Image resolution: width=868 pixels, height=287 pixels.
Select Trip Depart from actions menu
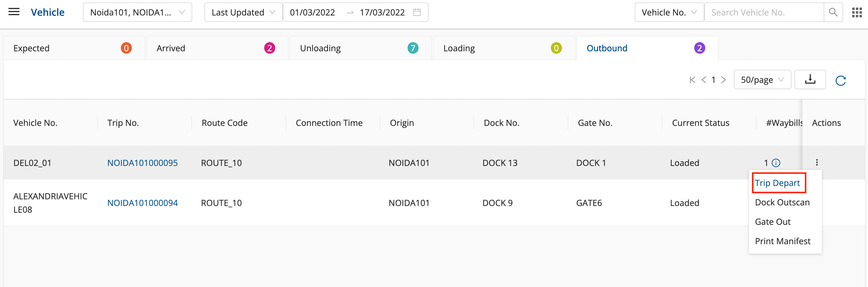click(x=777, y=183)
